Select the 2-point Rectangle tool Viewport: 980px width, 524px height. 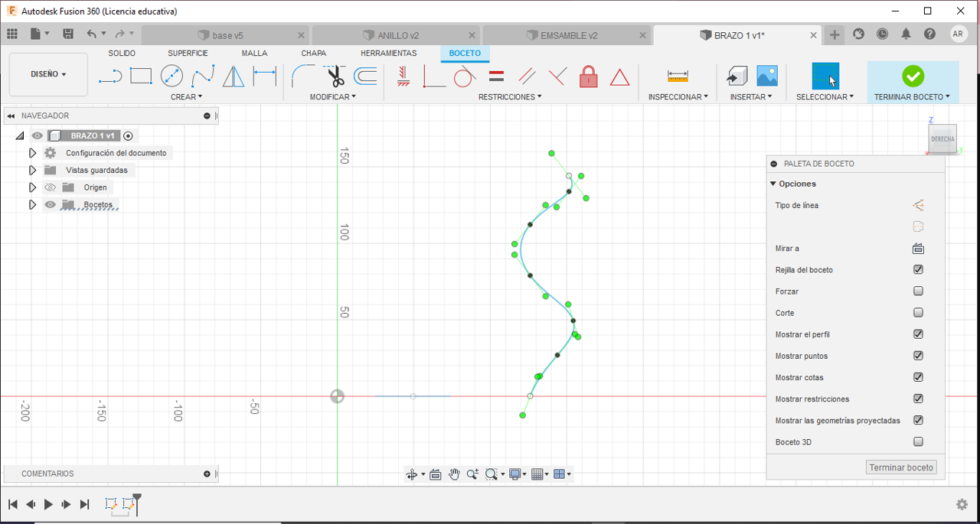tap(141, 76)
